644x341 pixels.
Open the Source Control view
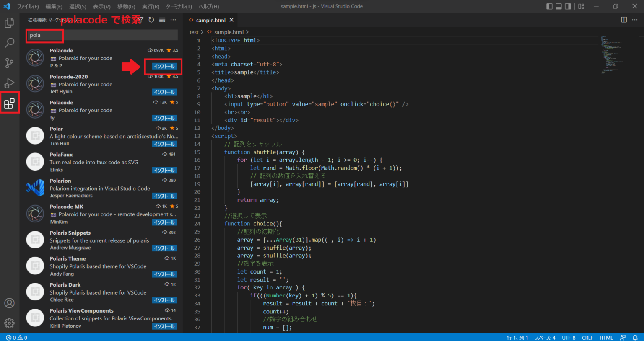[9, 63]
